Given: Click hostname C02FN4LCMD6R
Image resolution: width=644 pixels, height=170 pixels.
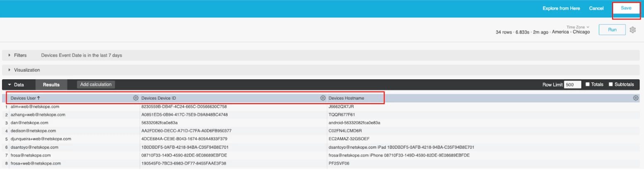Looking at the screenshot, I should pos(345,131).
